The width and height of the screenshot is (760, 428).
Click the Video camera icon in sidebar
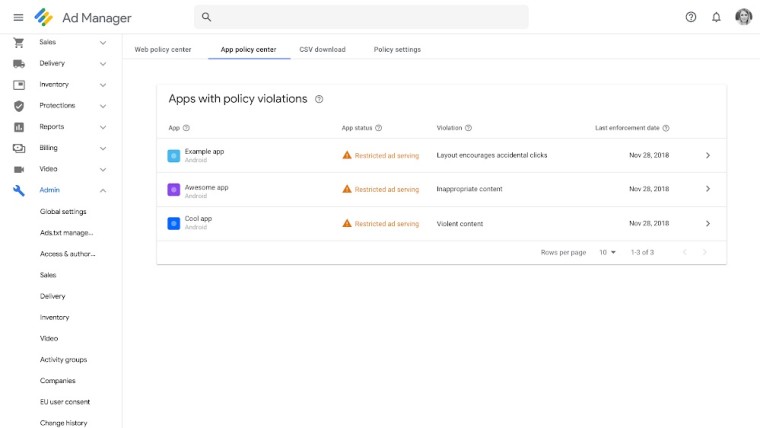pyautogui.click(x=18, y=169)
